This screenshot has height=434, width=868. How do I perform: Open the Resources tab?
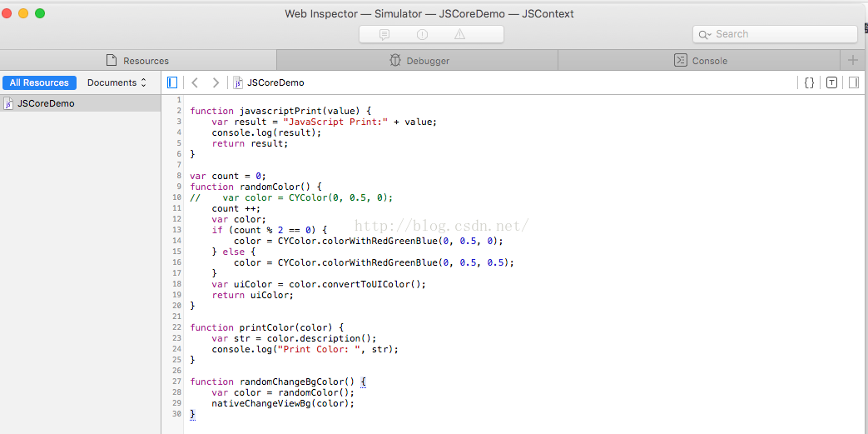tap(138, 61)
